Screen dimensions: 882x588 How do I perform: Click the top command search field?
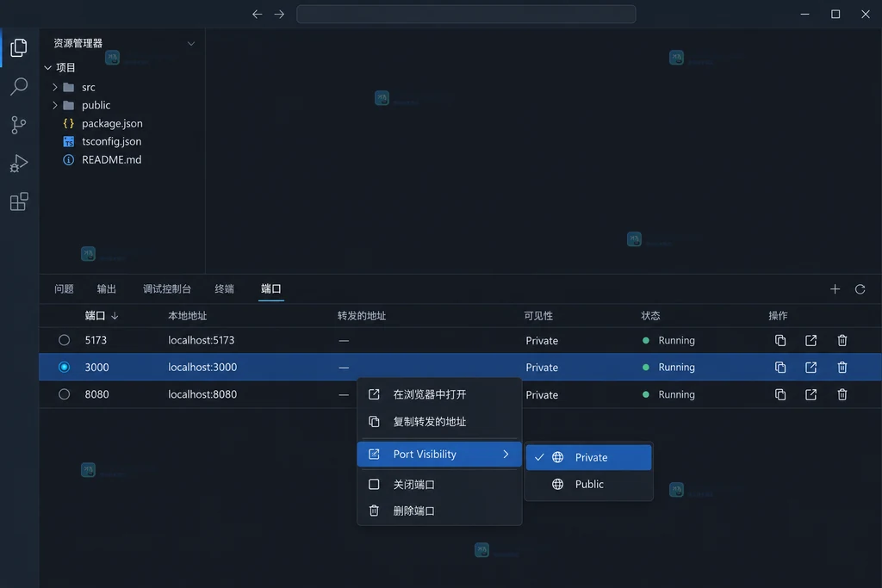coord(466,14)
